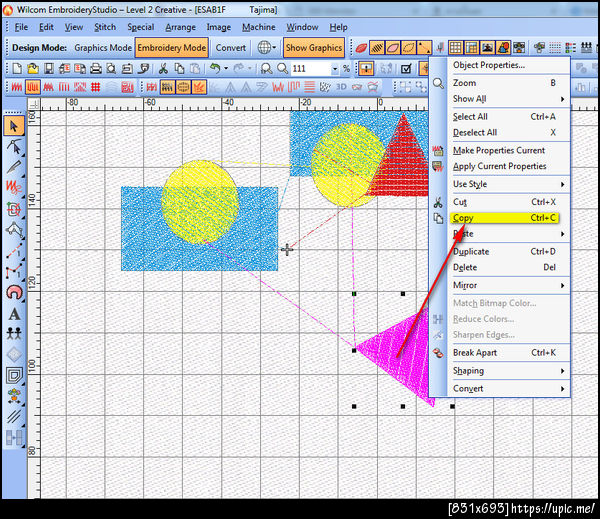The width and height of the screenshot is (600, 519).
Task: Expand the Mirror submenu
Action: (511, 286)
